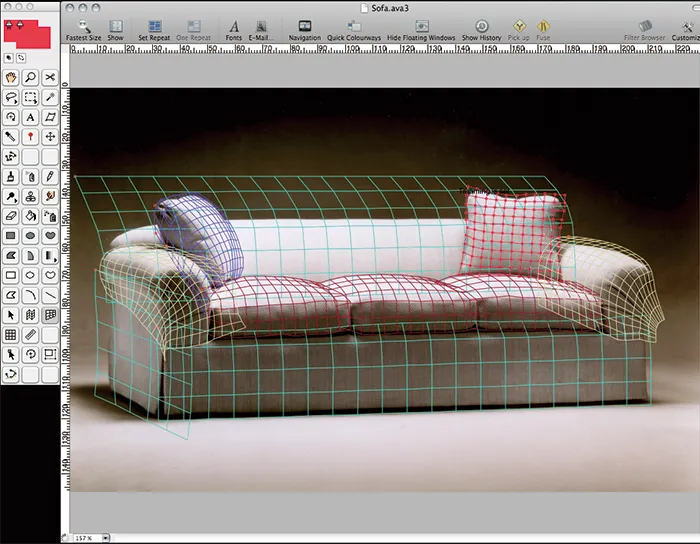Select the Eraser tool
700x544 pixels.
click(11, 216)
